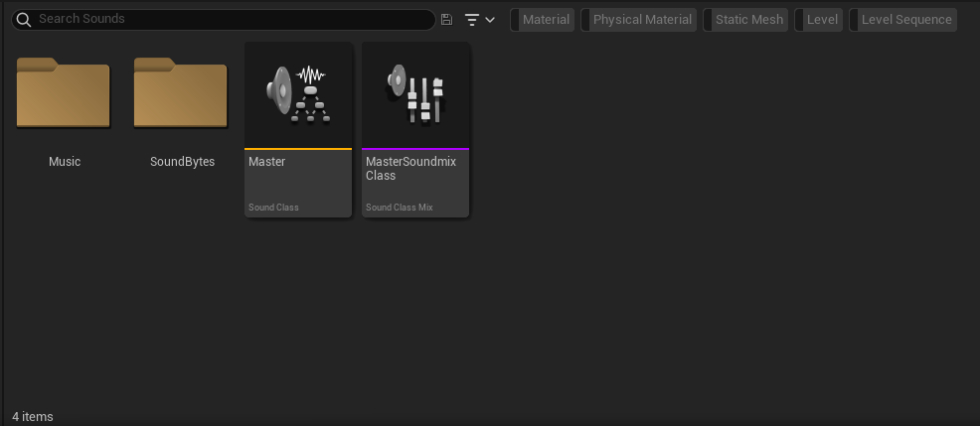Click the Master asset name text
This screenshot has width=980, height=426.
pyautogui.click(x=267, y=162)
